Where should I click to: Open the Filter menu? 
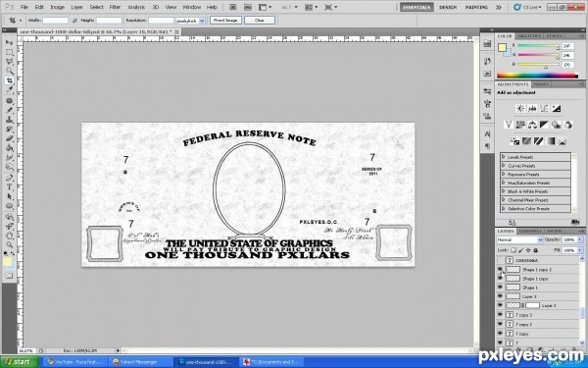coord(115,7)
